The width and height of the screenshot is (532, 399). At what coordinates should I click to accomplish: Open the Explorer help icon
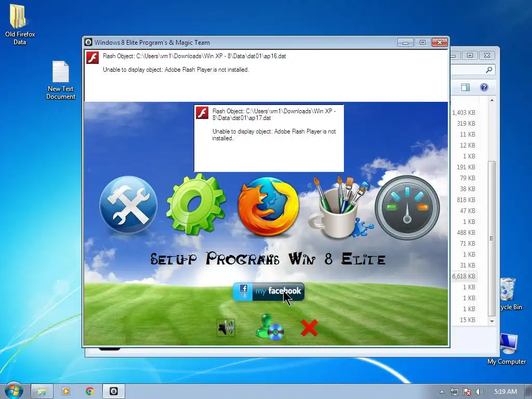pyautogui.click(x=484, y=87)
